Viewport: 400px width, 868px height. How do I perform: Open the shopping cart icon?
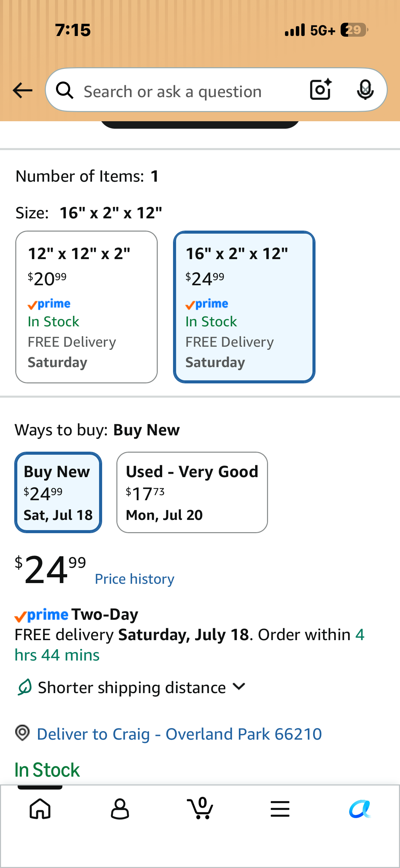pyautogui.click(x=200, y=808)
